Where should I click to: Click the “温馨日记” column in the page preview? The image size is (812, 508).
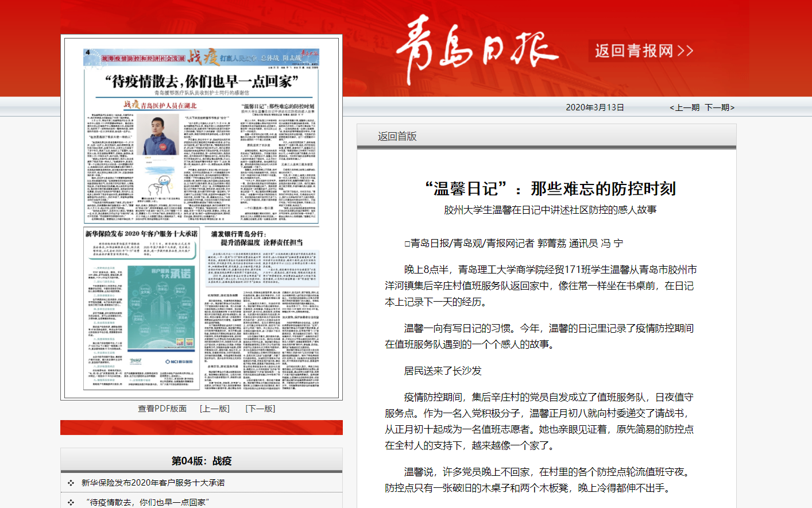[278, 106]
